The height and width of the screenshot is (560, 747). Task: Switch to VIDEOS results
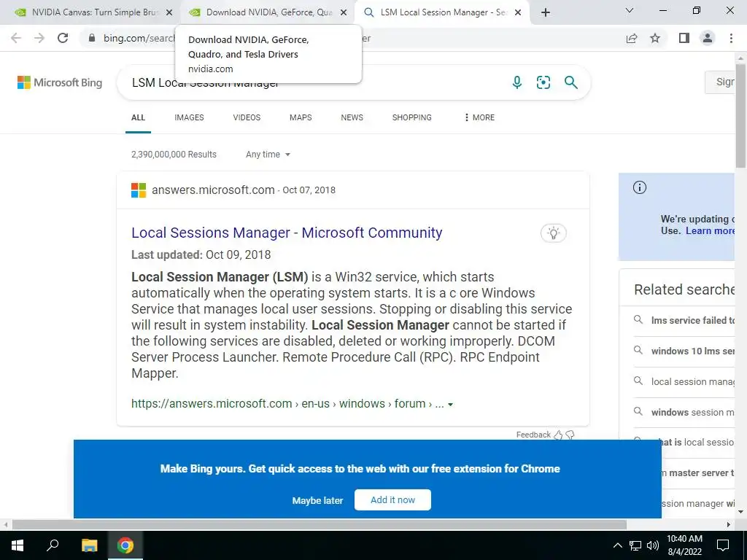(x=247, y=117)
